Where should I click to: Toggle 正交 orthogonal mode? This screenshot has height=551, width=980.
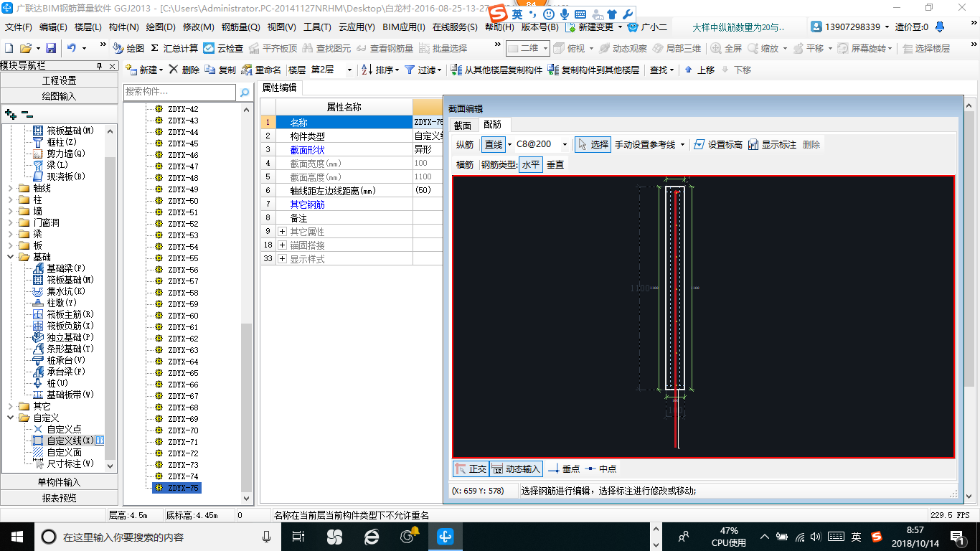click(x=471, y=468)
